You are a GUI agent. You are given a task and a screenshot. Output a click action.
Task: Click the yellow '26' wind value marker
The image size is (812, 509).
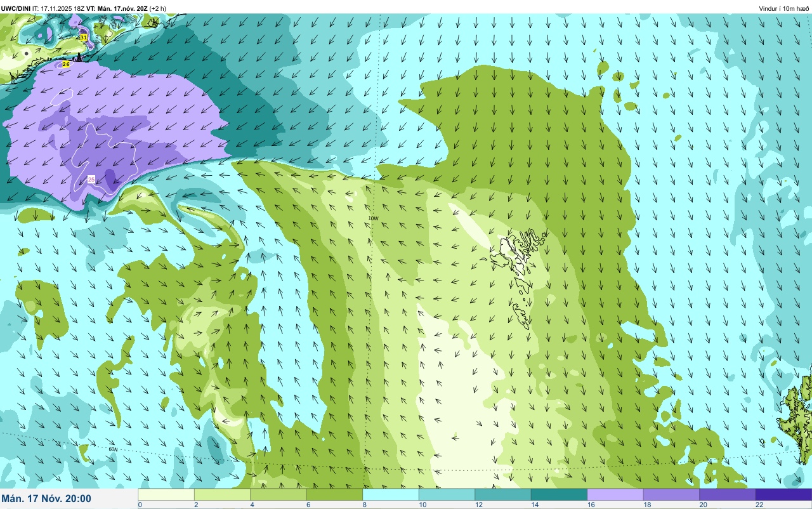(66, 65)
